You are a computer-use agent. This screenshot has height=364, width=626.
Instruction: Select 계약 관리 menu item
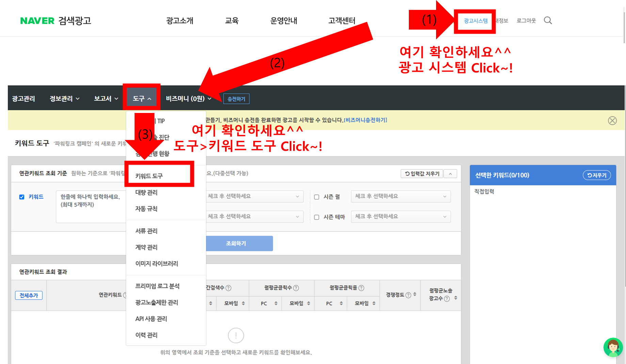146,247
